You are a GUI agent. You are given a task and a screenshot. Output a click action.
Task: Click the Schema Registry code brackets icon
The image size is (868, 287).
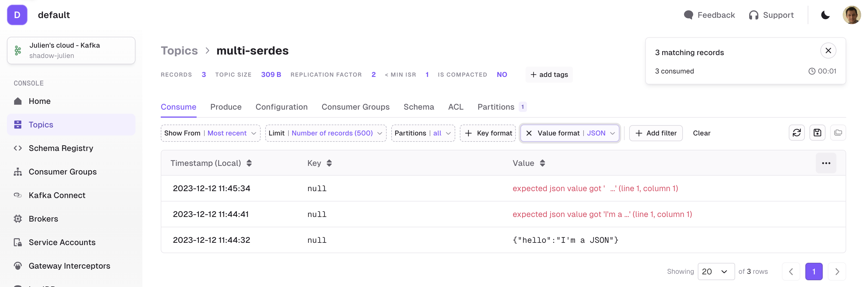click(18, 148)
